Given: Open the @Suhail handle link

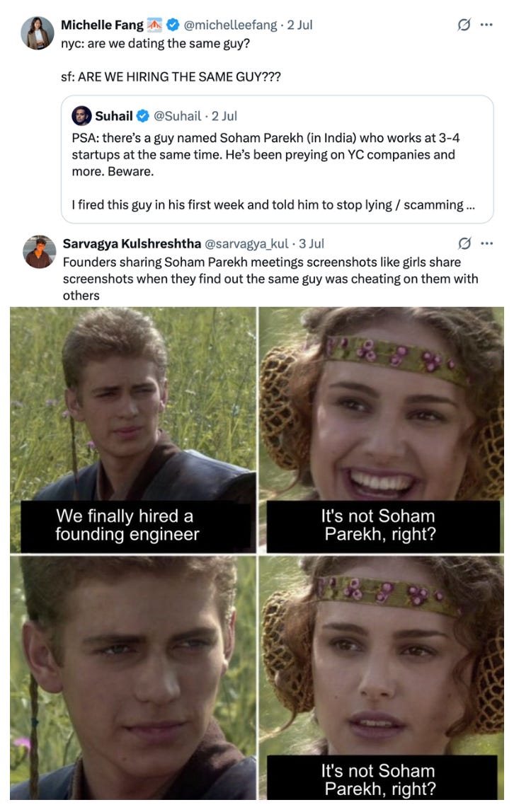Looking at the screenshot, I should pos(177,116).
